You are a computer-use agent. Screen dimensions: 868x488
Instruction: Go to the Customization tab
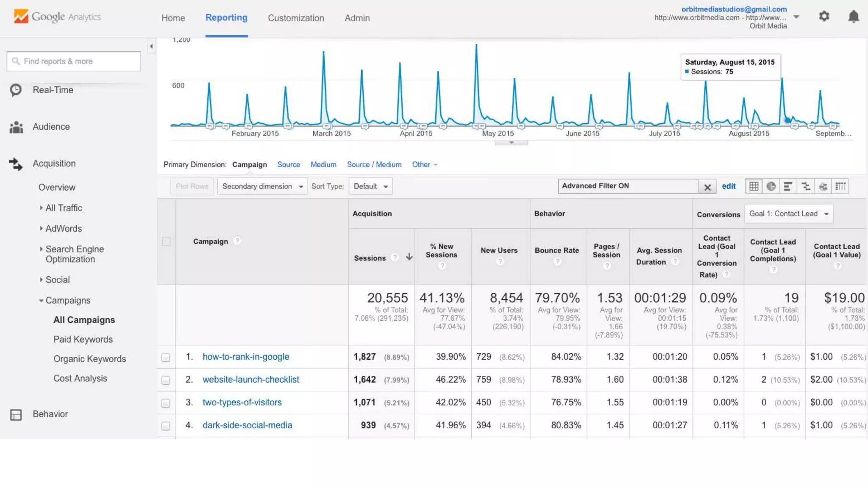[x=296, y=18]
